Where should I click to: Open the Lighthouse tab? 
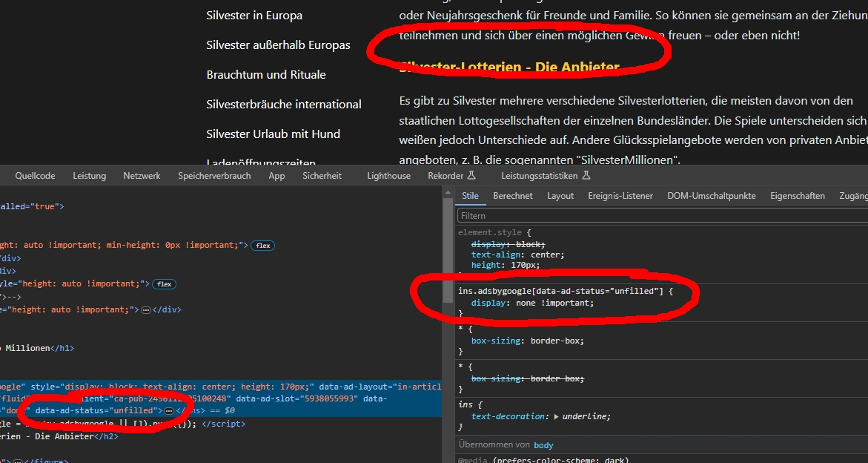click(388, 176)
